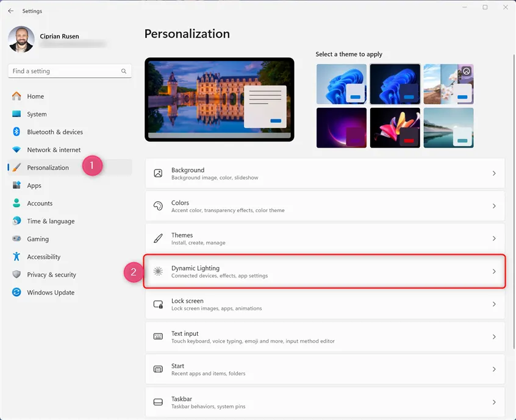
Task: Click the System monitor icon
Action: click(16, 114)
